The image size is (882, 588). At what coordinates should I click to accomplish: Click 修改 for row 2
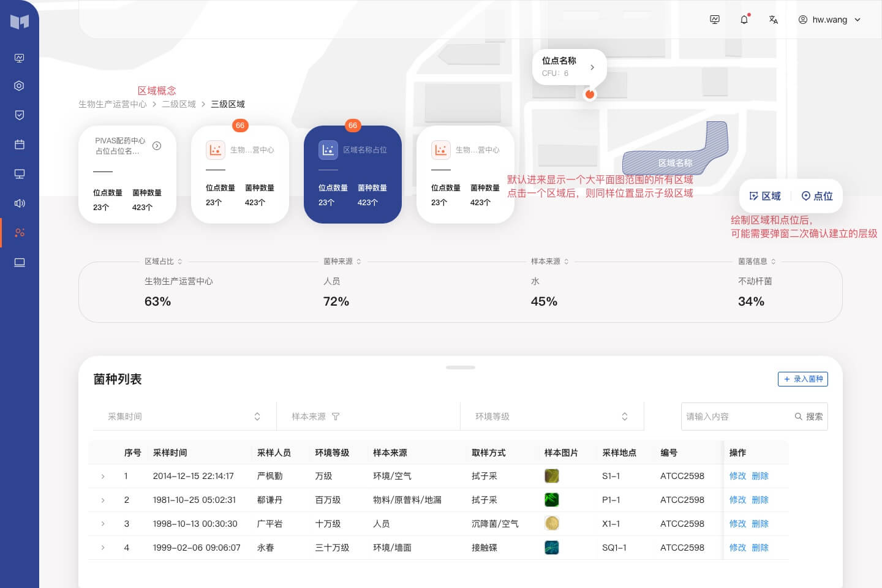tap(737, 500)
